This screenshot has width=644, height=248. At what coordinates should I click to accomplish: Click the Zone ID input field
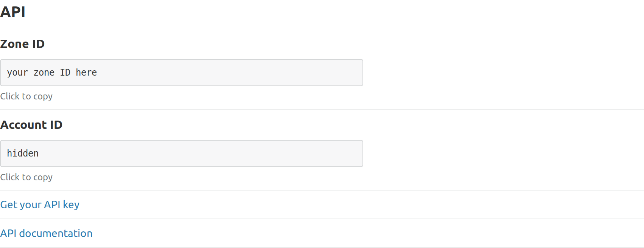(x=182, y=73)
